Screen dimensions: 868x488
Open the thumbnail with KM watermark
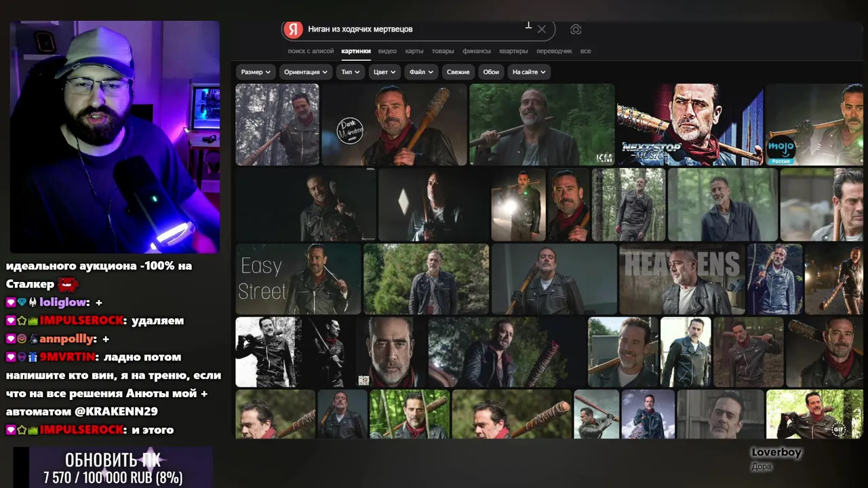(542, 125)
